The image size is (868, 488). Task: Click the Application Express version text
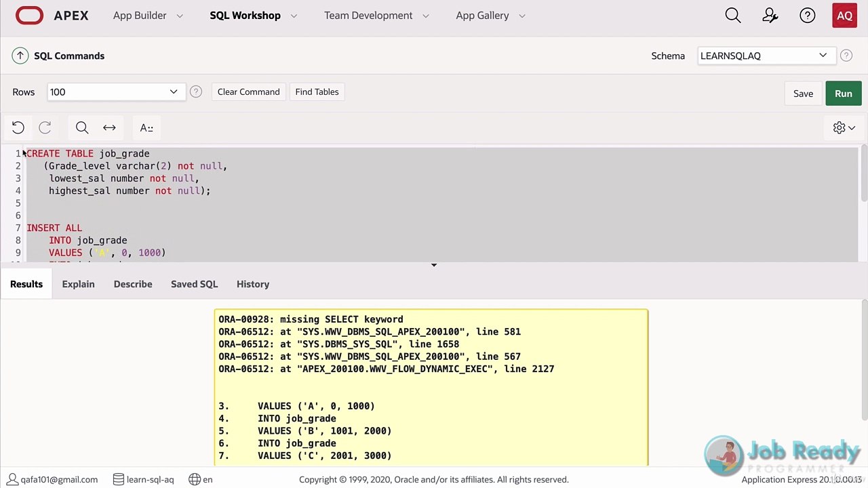(802, 479)
